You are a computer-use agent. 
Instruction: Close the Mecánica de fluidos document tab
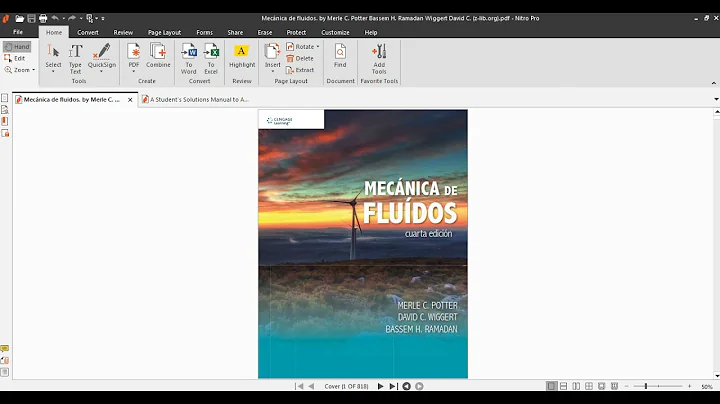point(130,100)
